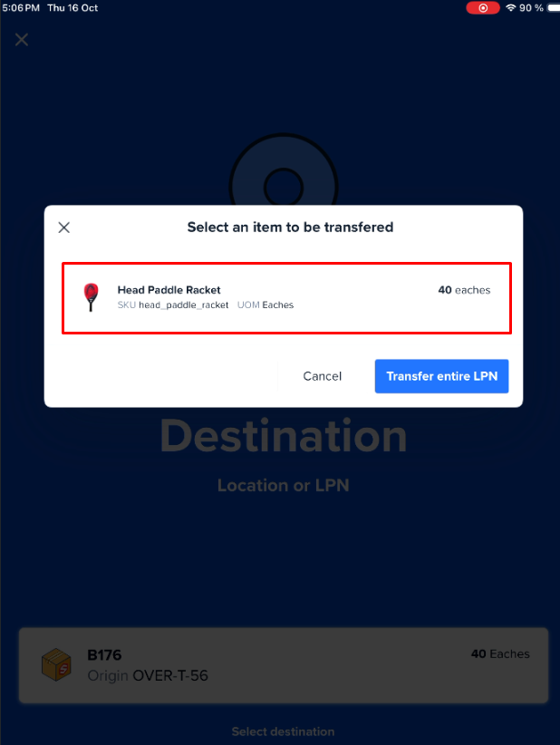Image resolution: width=560 pixels, height=745 pixels.
Task: Tap the Location or LPN prompt
Action: click(x=284, y=485)
